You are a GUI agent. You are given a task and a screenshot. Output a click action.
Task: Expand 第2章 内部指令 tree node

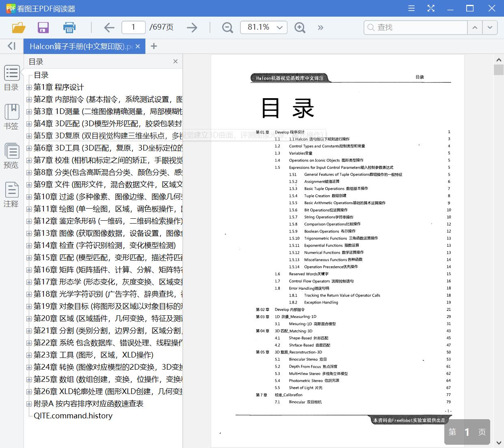point(29,99)
